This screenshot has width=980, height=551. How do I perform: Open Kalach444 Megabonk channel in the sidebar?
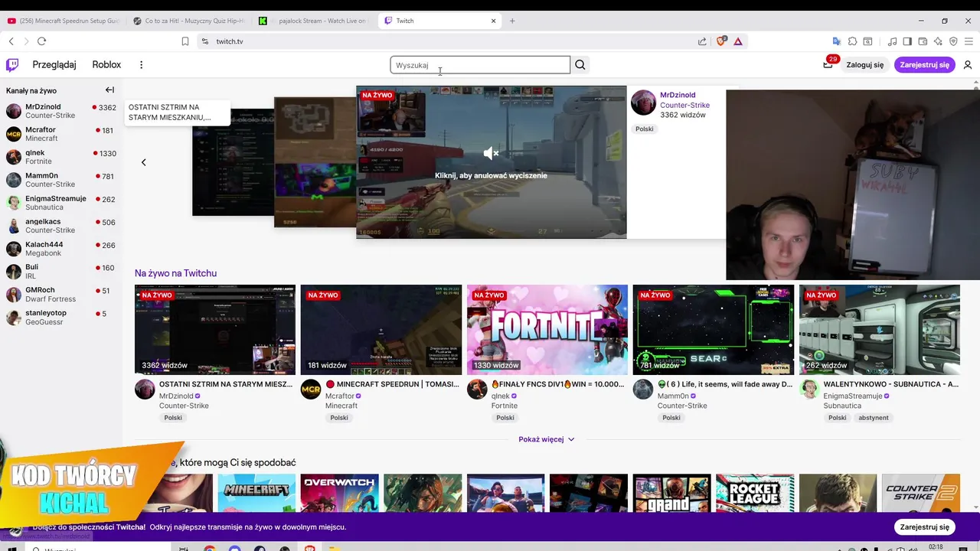[61, 249]
